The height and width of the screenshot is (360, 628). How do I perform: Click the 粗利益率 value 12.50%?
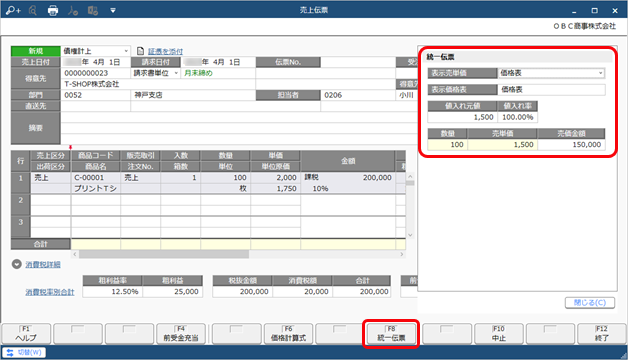(113, 292)
